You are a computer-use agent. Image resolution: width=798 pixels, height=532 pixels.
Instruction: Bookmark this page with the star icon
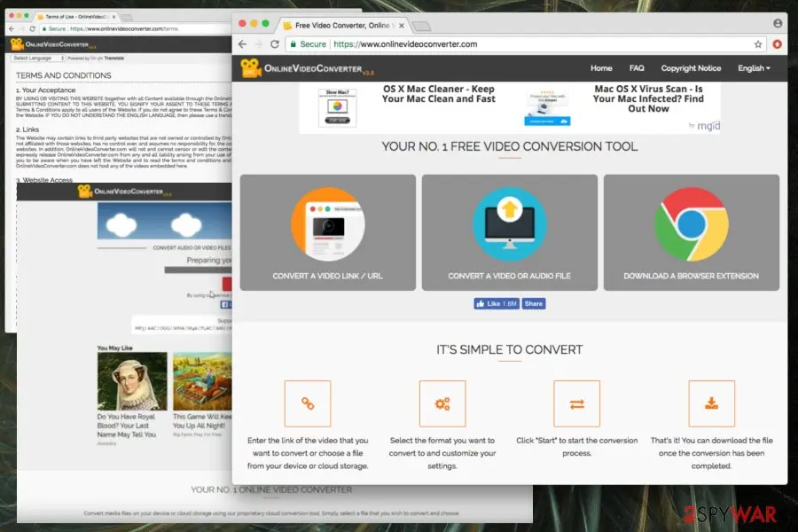pos(758,44)
